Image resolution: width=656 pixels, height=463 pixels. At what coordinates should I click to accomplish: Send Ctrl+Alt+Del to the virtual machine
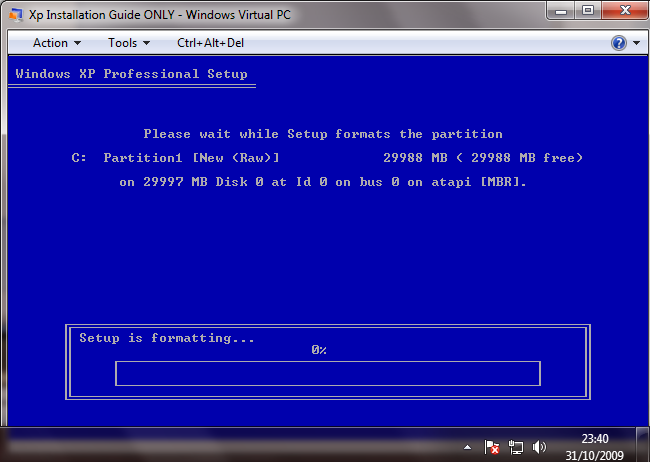point(210,43)
